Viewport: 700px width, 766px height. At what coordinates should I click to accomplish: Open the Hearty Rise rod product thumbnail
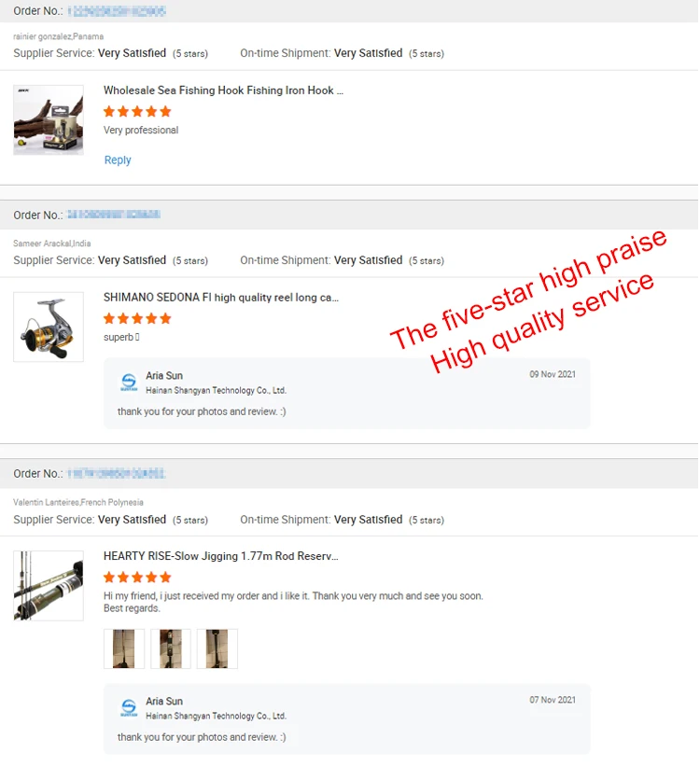click(x=49, y=586)
